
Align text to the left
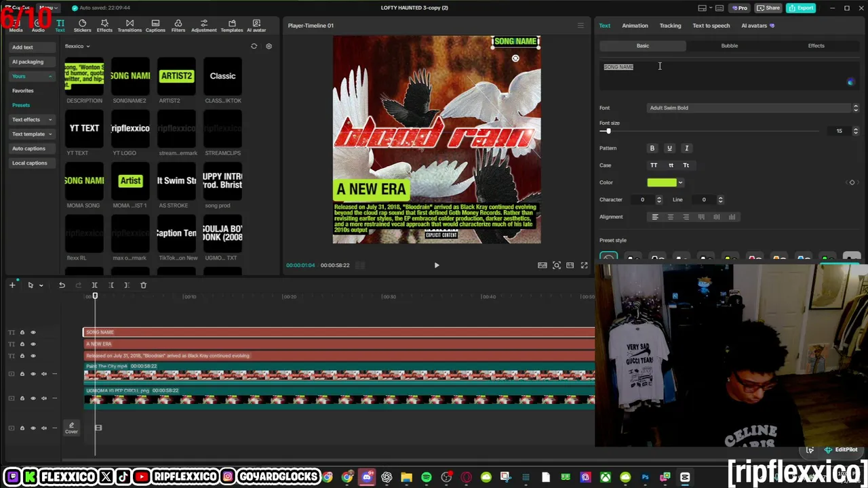(655, 217)
